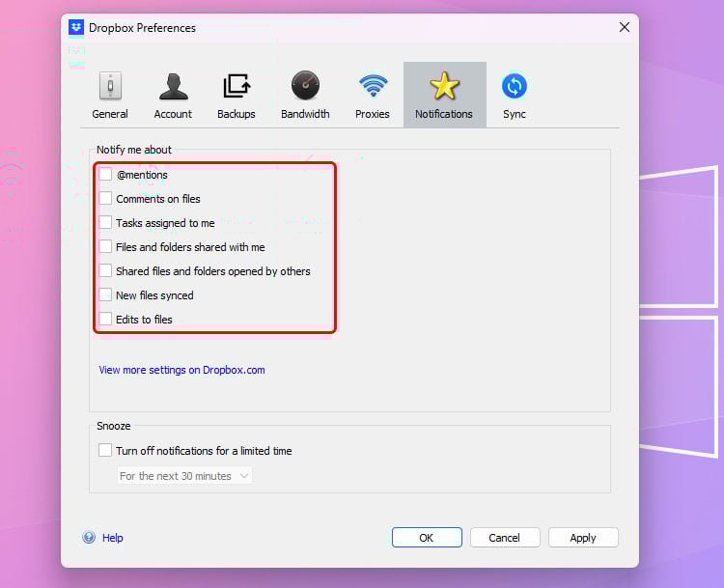
Task: Click the Snooze group label
Action: 114,426
